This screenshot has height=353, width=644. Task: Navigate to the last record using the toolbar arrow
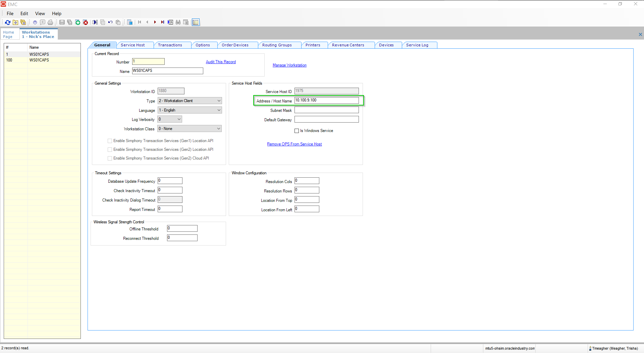(x=163, y=22)
